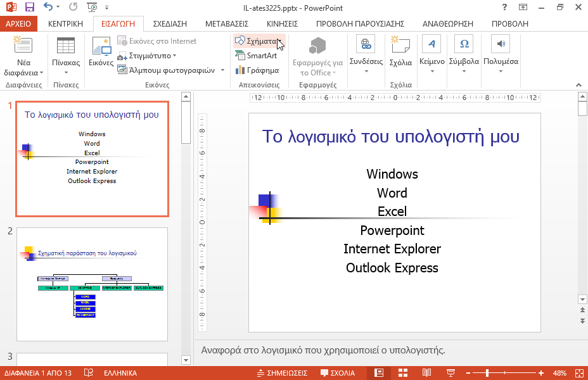Switch to the ΜΕΤΑΒΑΣΕΙΣ tab
Viewport: 588px width, 380px height.
tap(227, 24)
